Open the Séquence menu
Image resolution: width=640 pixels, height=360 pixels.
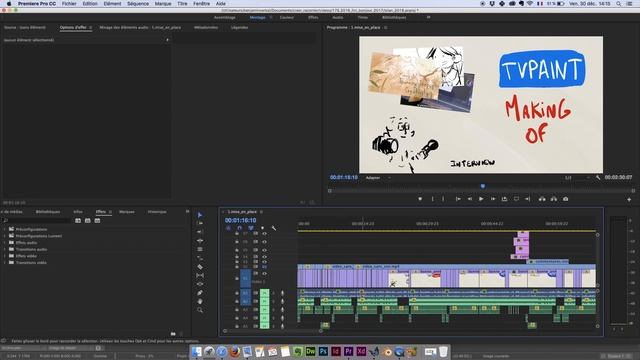(138, 4)
